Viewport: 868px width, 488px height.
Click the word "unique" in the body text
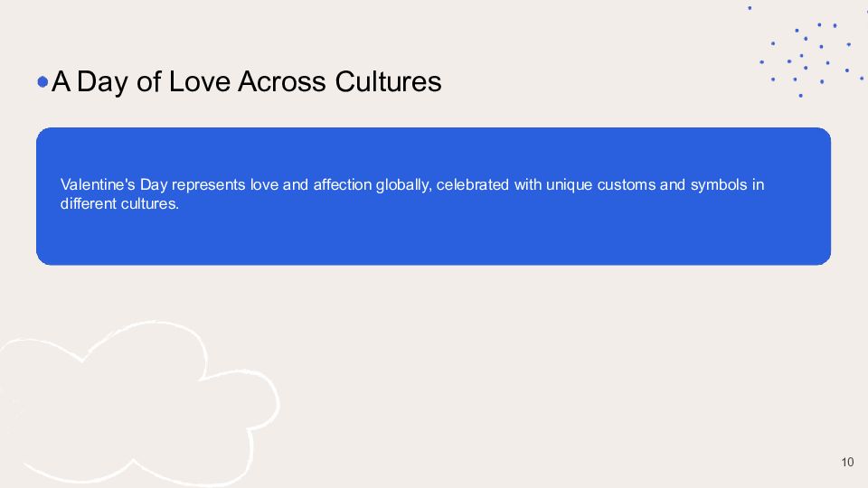point(570,185)
